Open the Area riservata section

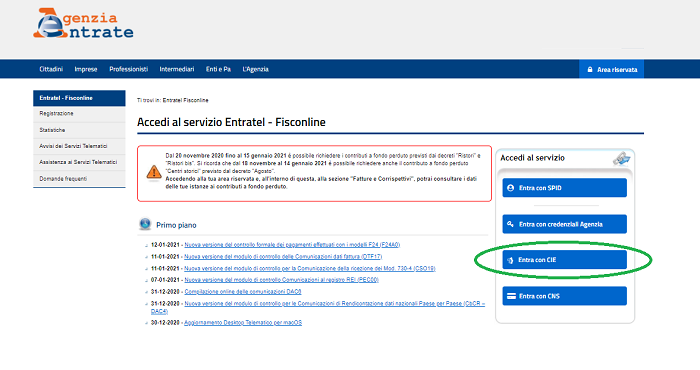[x=612, y=69]
